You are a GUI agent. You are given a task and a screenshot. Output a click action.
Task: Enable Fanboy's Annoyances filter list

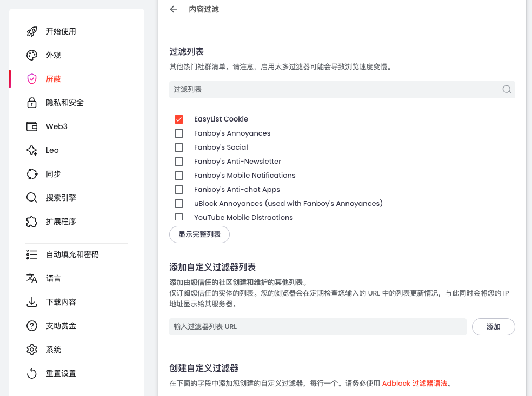click(179, 133)
